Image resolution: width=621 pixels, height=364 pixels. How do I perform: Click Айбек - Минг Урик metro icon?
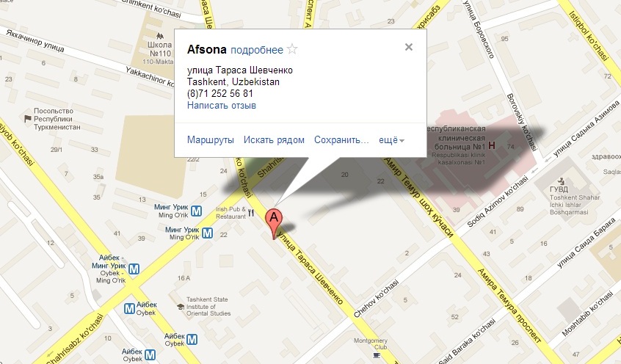(x=134, y=269)
